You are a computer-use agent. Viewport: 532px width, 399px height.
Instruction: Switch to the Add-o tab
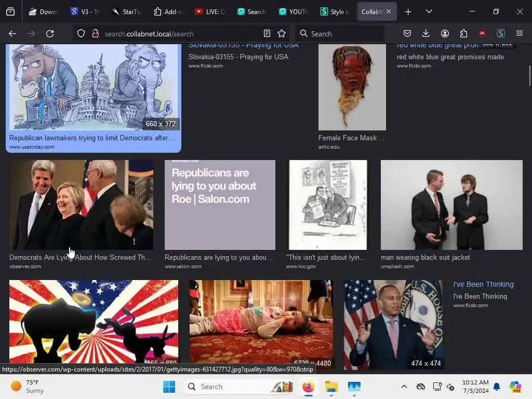click(x=168, y=11)
